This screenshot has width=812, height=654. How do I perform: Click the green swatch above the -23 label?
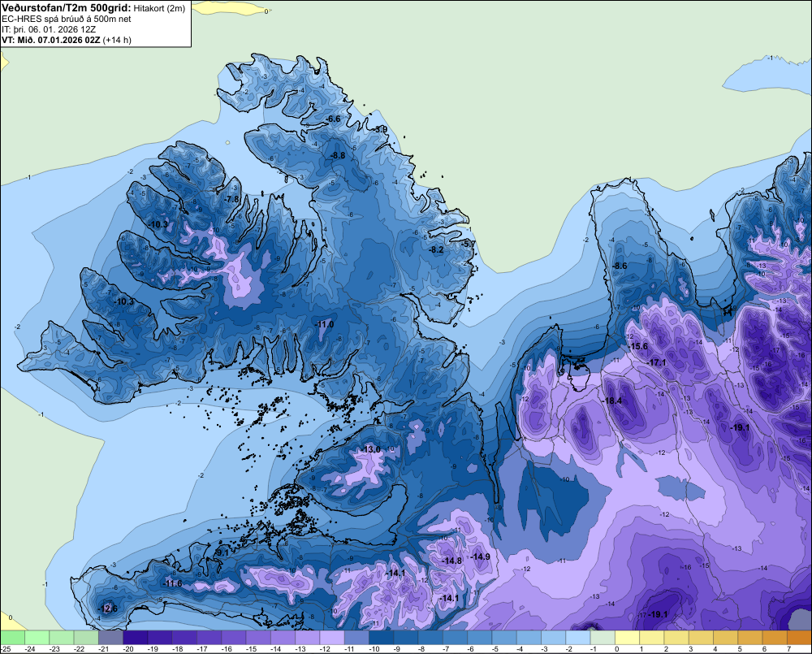(x=61, y=638)
